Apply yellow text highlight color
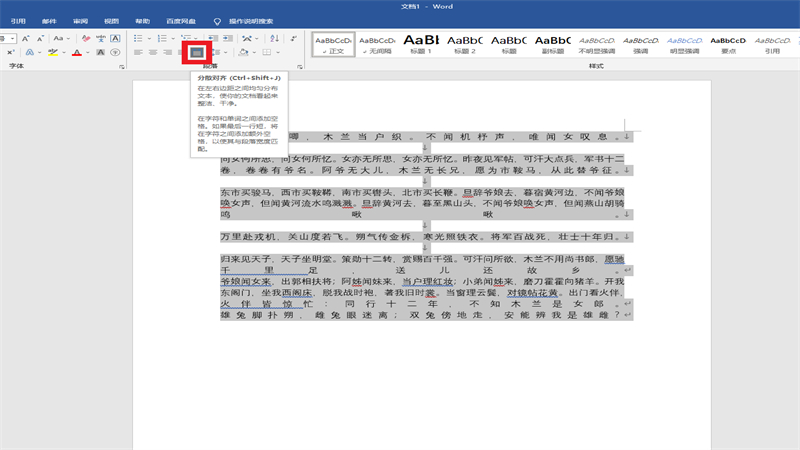800x450 pixels. tap(53, 52)
